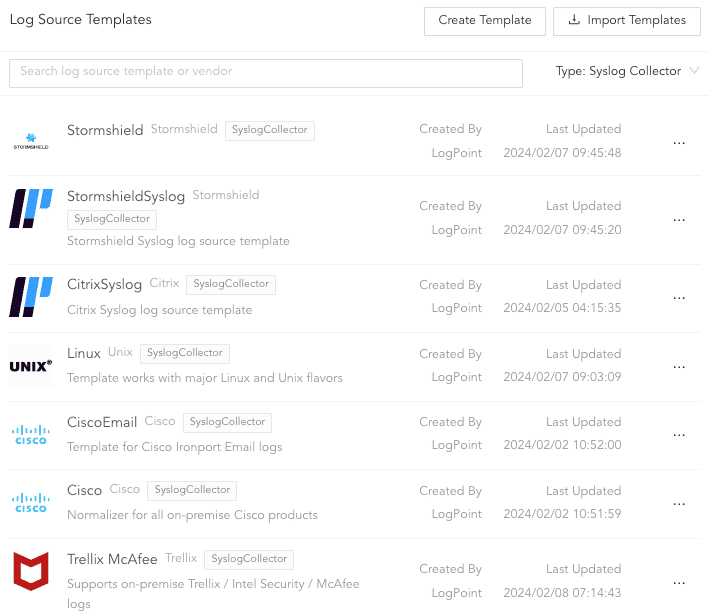
Task: Open the more options menu for CiscoEmail
Action: pos(679,435)
